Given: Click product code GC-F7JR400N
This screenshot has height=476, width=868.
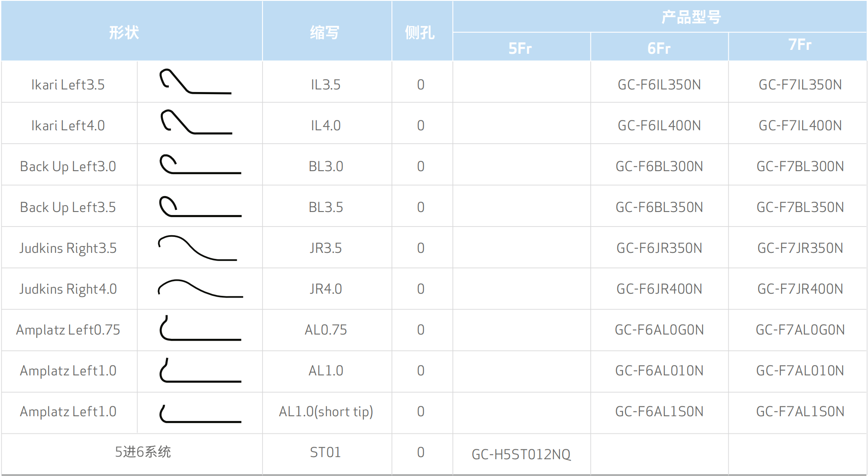Looking at the screenshot, I should pyautogui.click(x=800, y=289).
